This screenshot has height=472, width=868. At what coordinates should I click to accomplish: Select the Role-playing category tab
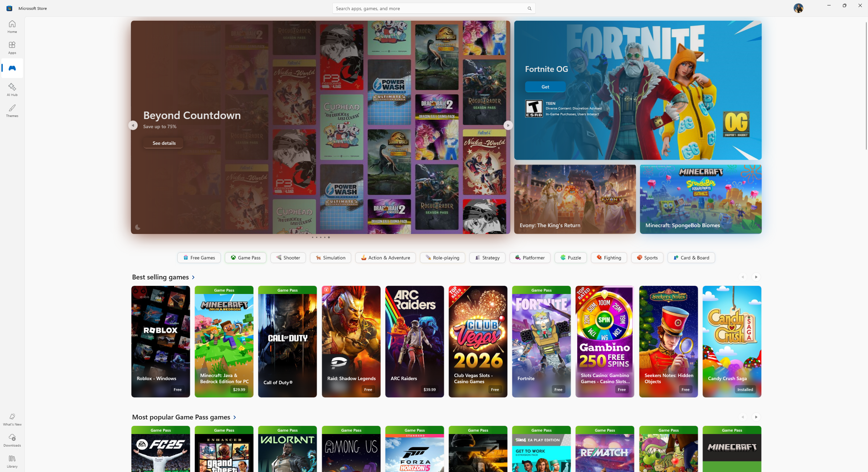442,258
